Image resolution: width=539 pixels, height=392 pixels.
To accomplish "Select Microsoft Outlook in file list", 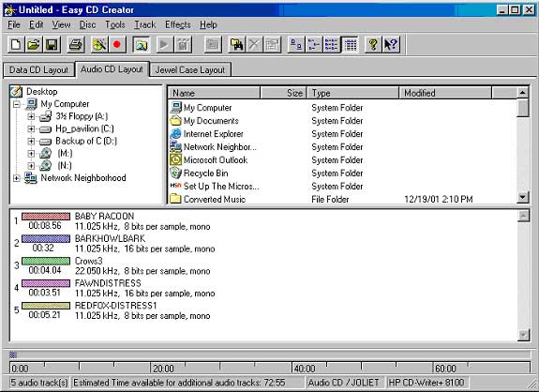I will coord(216,160).
